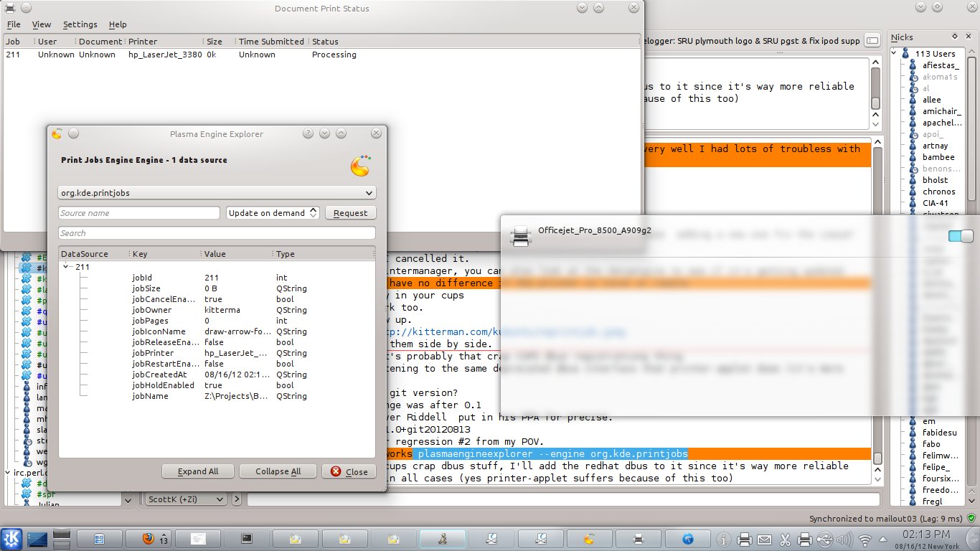Click the taskbar clock showing 02:13 PM

pos(925,534)
